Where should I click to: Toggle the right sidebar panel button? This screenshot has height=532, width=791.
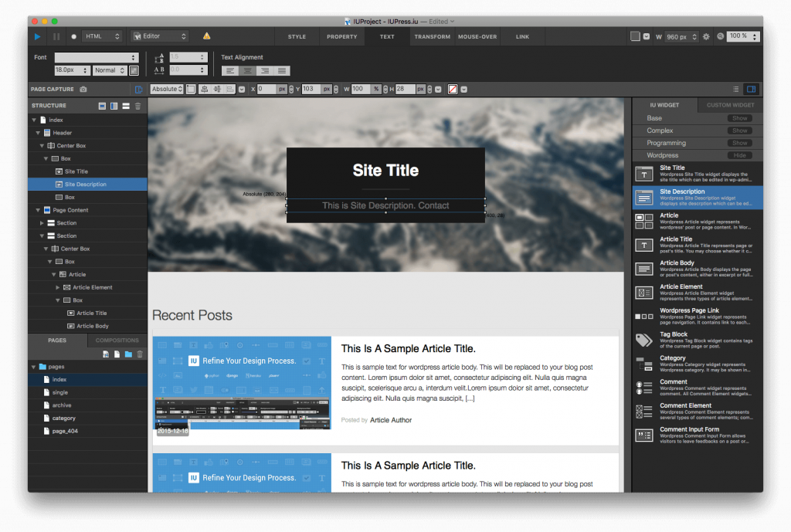tap(751, 90)
